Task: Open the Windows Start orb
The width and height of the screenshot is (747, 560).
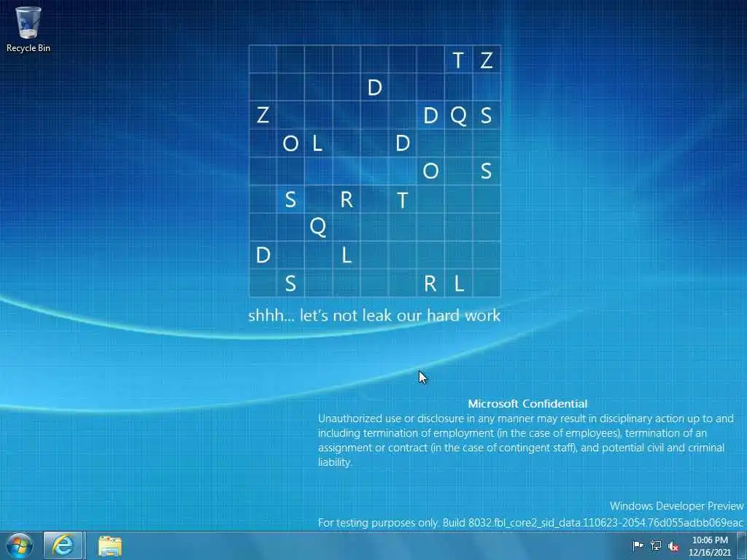Action: (20, 545)
